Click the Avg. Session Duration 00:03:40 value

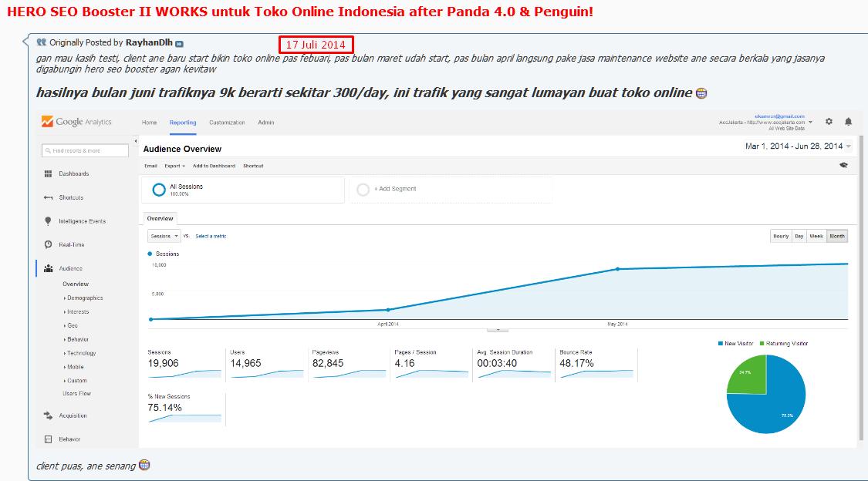point(497,363)
